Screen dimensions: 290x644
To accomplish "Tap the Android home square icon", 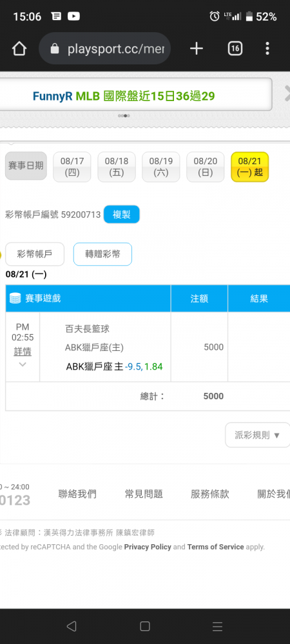I will [144, 626].
